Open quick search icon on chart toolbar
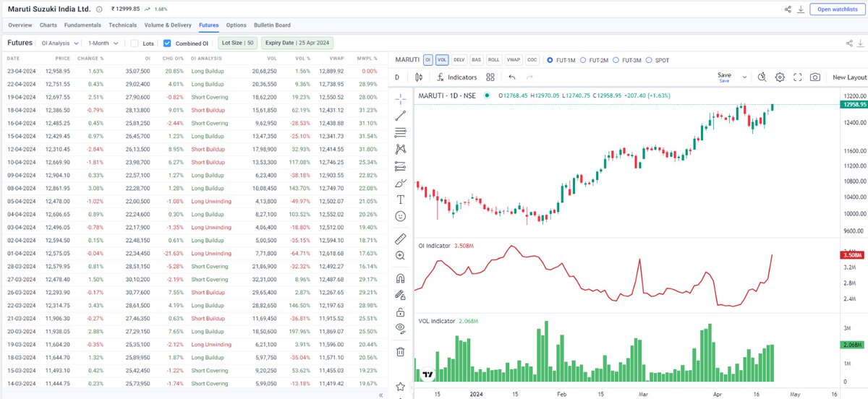 click(x=762, y=77)
